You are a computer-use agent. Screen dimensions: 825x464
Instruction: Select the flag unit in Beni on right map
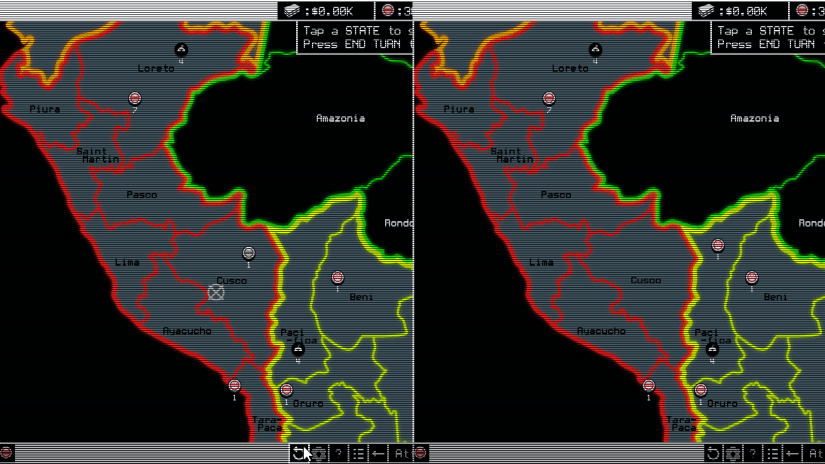point(752,278)
